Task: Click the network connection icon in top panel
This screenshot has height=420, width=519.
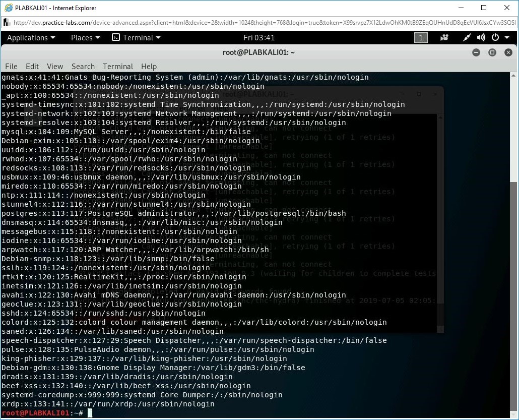Action: tap(466, 37)
